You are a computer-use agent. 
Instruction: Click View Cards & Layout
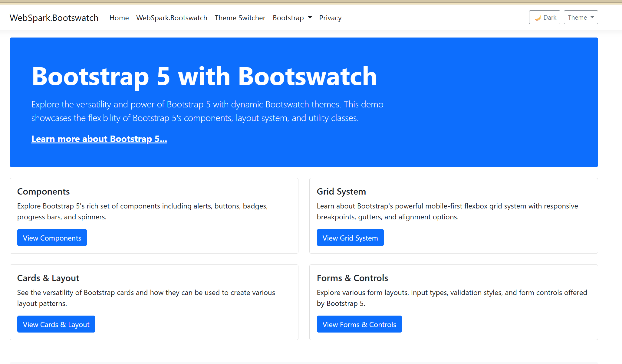(x=56, y=324)
